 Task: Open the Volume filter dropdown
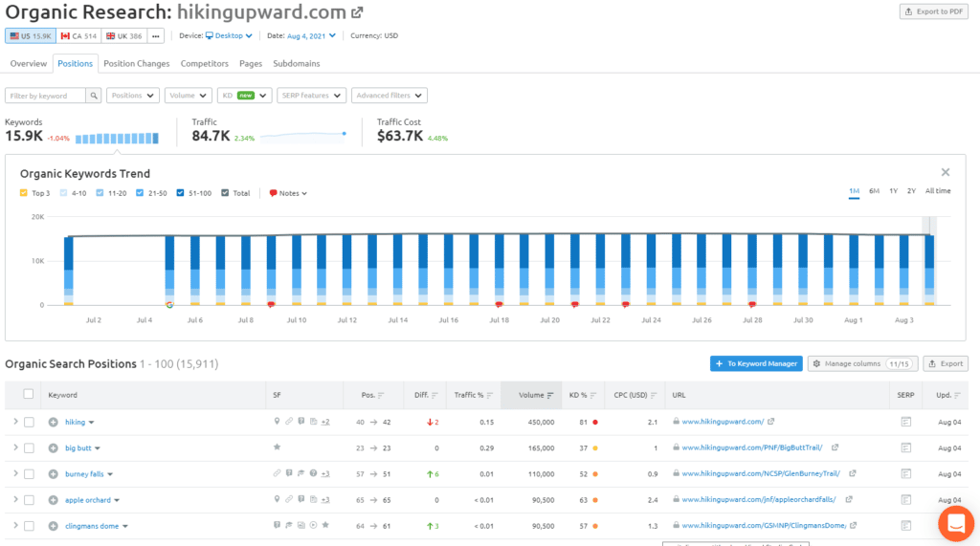pyautogui.click(x=189, y=96)
